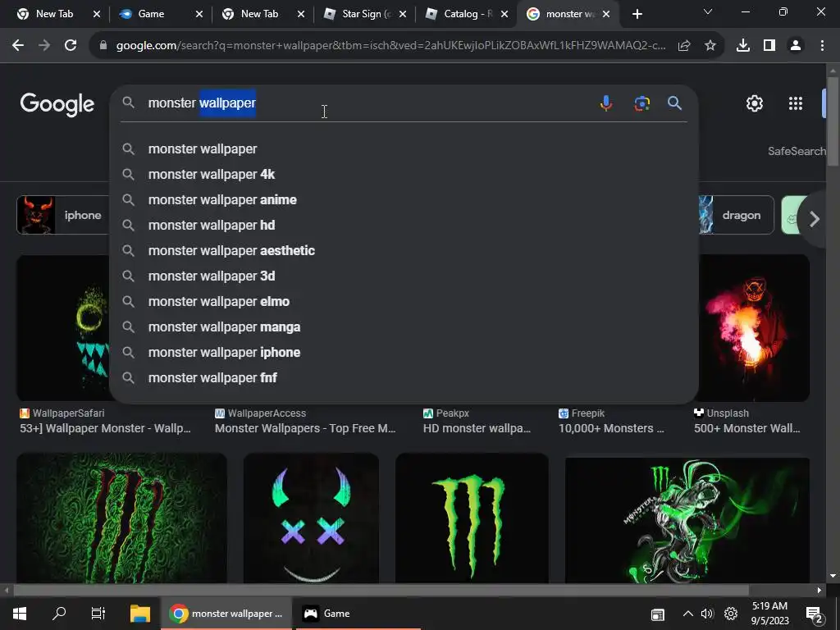Select suggestion 'monster wallpaper aesthetic'

404,251
